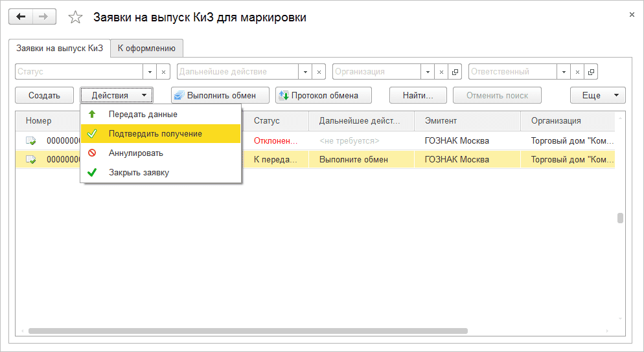
Task: Expand the Организация filter dropdown
Action: pyautogui.click(x=428, y=72)
